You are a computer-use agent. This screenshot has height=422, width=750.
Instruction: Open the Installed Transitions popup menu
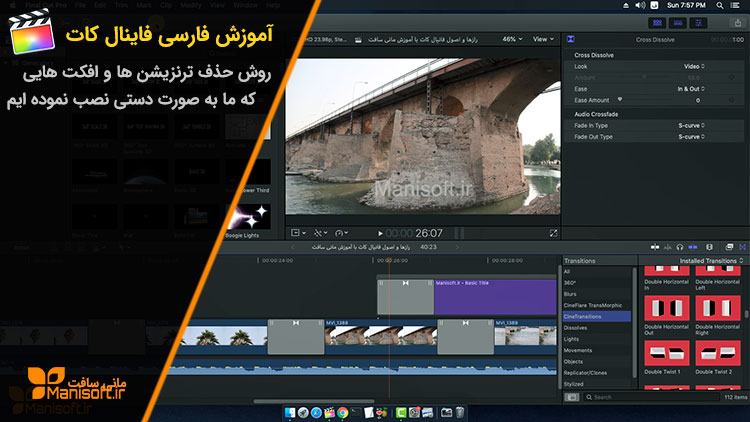coord(712,261)
